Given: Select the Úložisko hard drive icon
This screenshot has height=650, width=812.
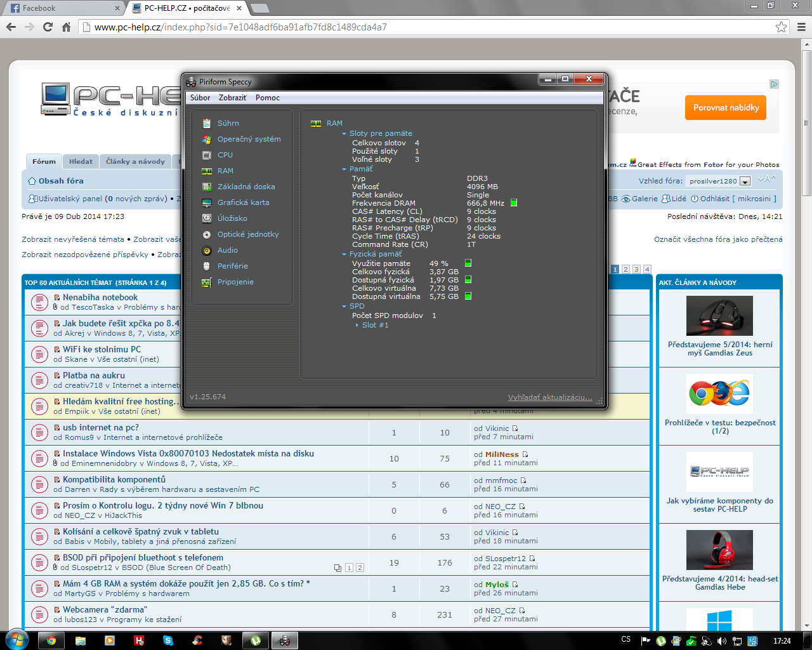Looking at the screenshot, I should point(206,218).
